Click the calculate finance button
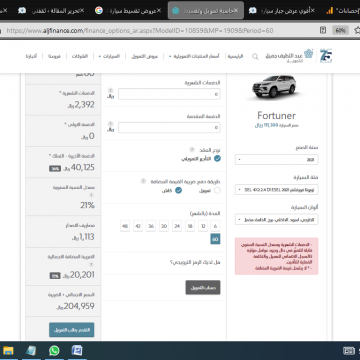Viewport: 360px width, 360px height. point(203,287)
